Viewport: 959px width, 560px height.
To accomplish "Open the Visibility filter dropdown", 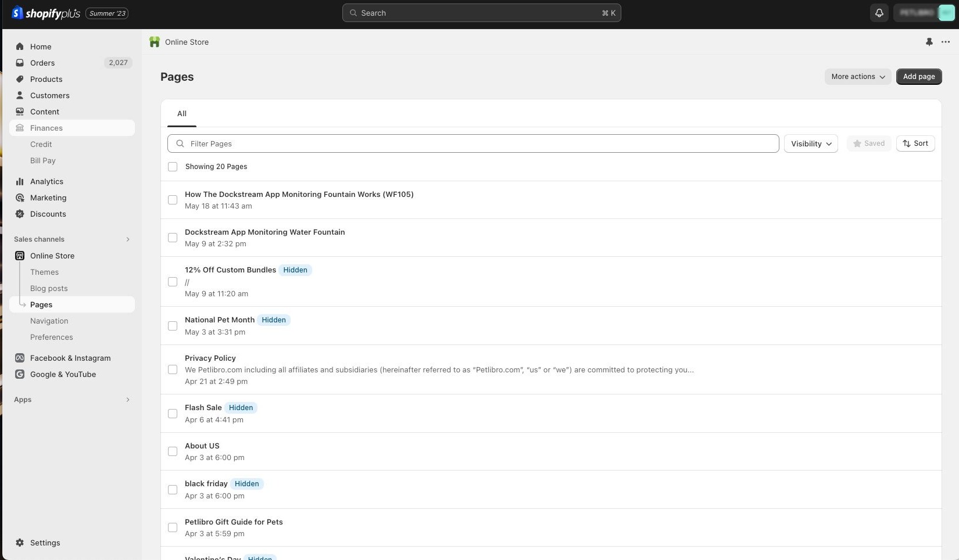I will pyautogui.click(x=811, y=143).
